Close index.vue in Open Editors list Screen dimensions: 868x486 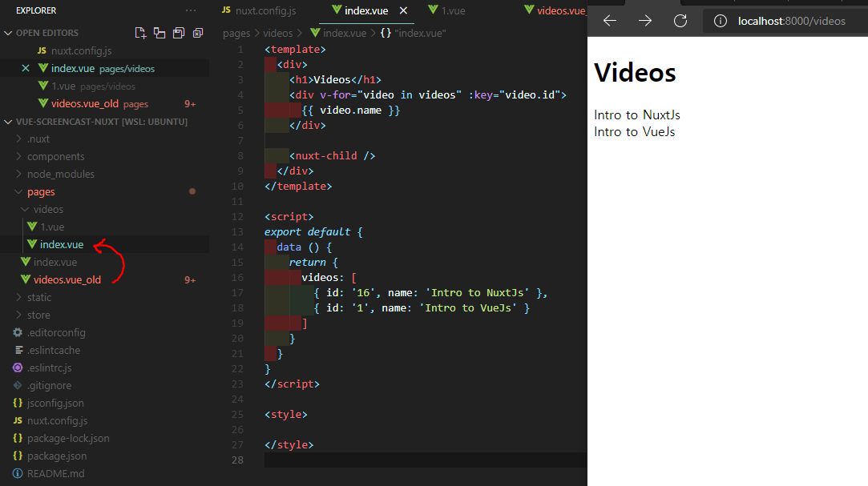pos(26,69)
